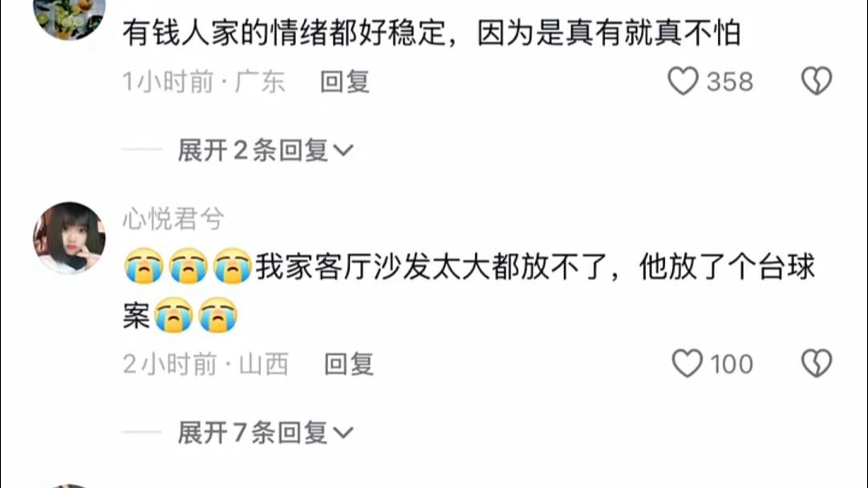Reply to the Shanxi comment via 回复
This screenshot has width=868, height=488.
tap(348, 364)
